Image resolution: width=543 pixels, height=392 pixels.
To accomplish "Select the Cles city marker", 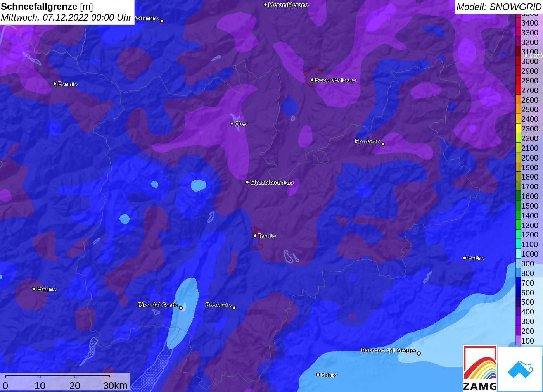I will [x=232, y=124].
